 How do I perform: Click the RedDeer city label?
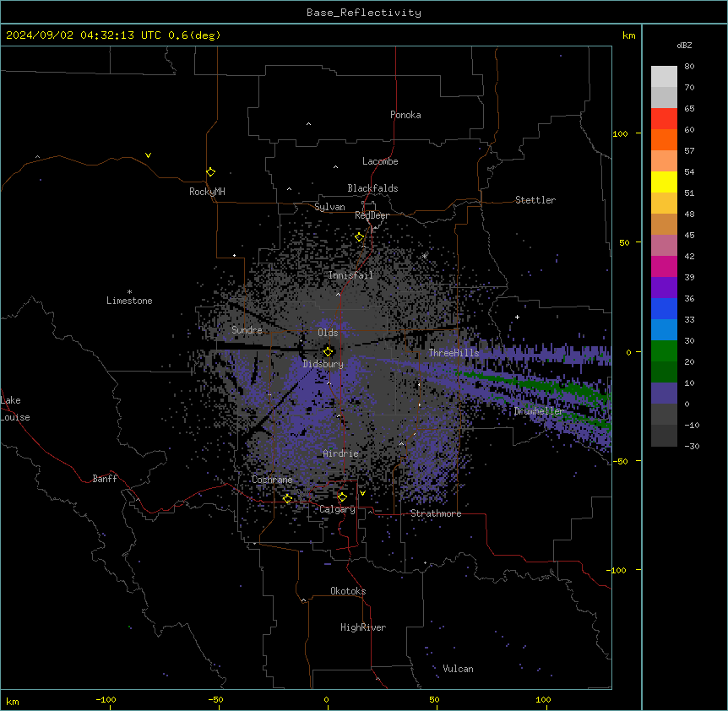[372, 215]
